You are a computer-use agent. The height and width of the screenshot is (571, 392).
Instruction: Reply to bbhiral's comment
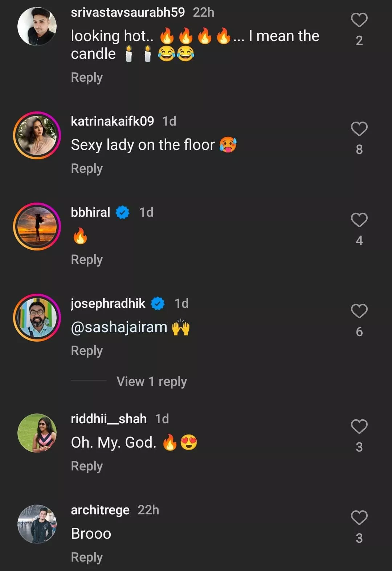pos(87,260)
